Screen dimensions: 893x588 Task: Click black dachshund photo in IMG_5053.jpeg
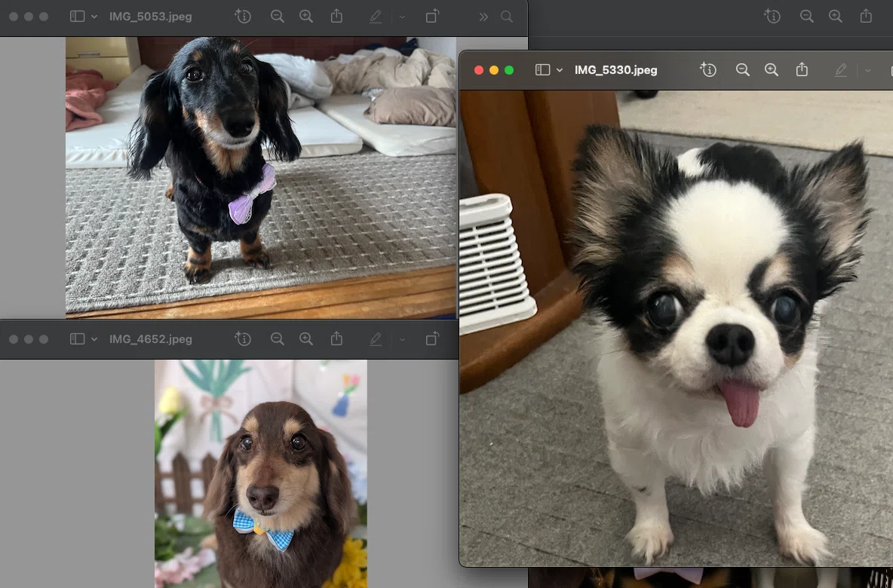pyautogui.click(x=261, y=178)
